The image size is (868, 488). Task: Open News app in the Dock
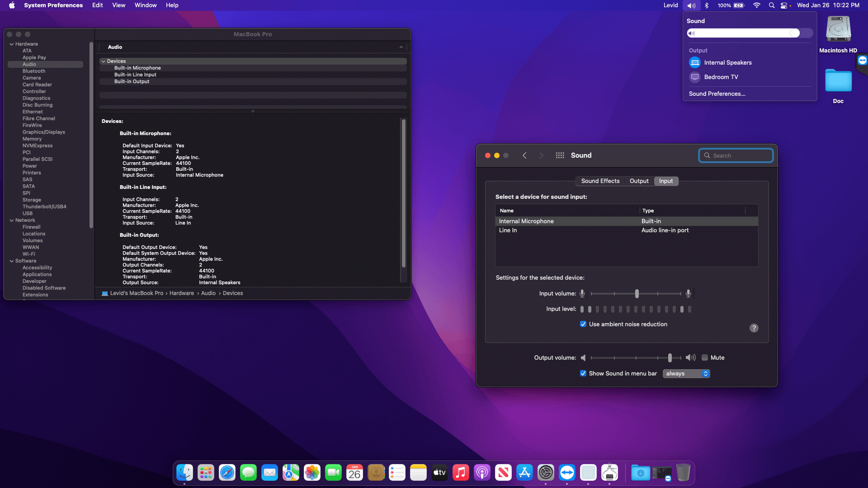pyautogui.click(x=503, y=473)
